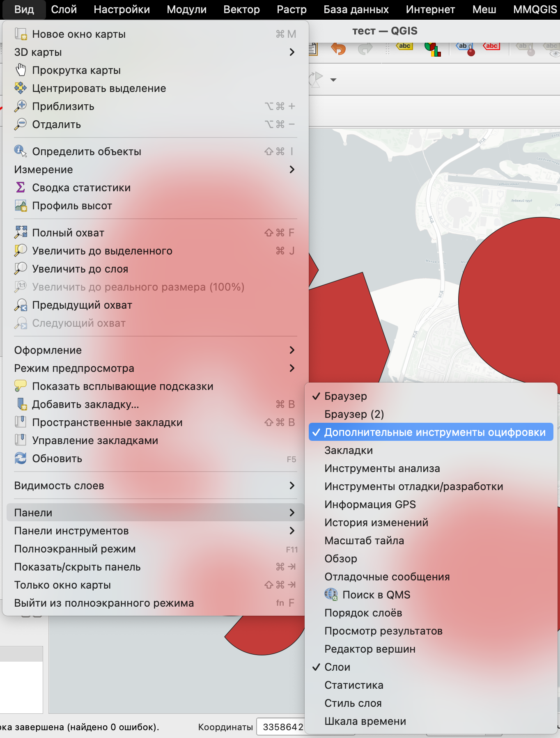Click the Identify Features info icon
The height and width of the screenshot is (738, 560).
(21, 151)
